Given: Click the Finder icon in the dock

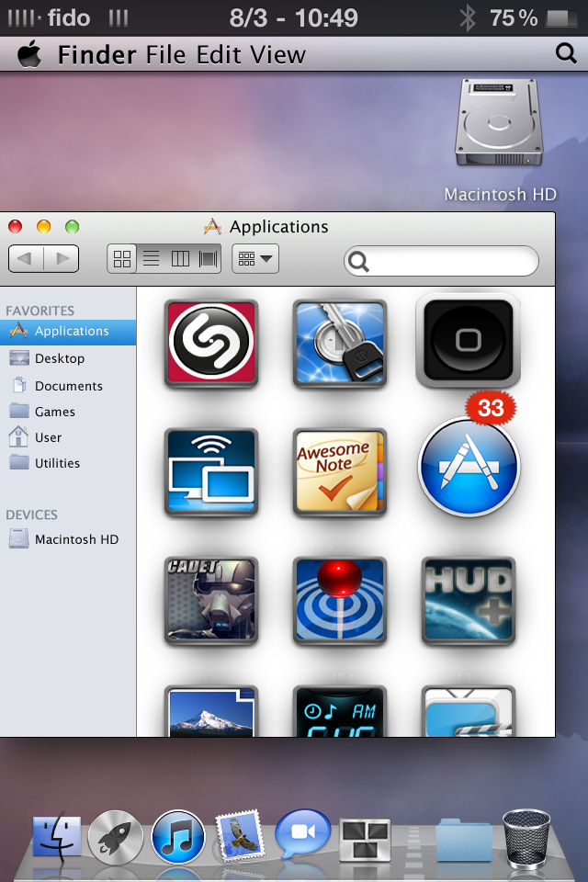Looking at the screenshot, I should (56, 838).
